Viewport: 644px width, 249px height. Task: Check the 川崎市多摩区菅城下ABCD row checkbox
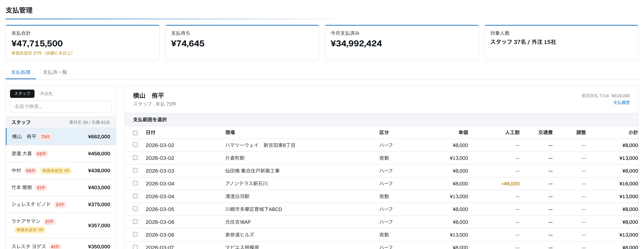click(x=135, y=209)
